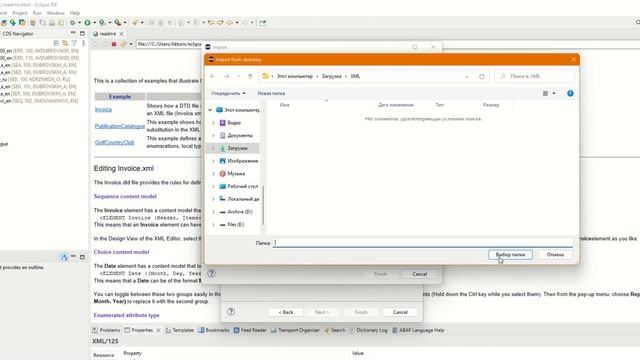Open the blue help icon in the folder dialog
The height and width of the screenshot is (360, 640).
point(570,93)
